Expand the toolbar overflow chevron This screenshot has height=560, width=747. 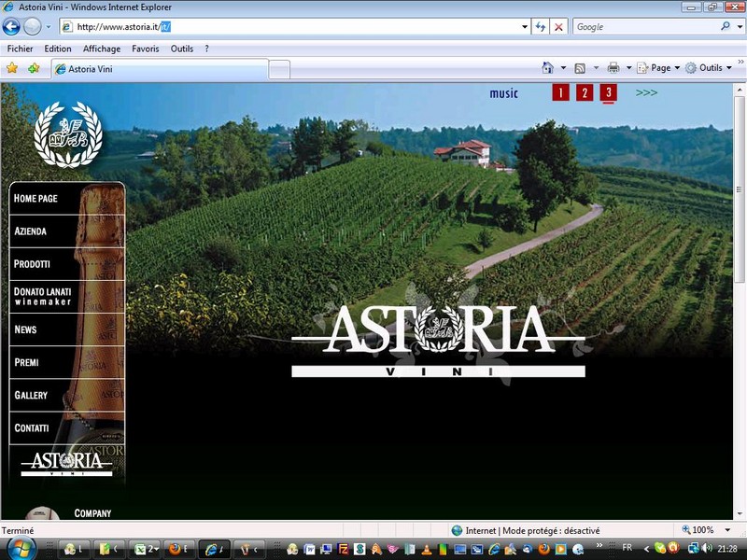pyautogui.click(x=740, y=62)
